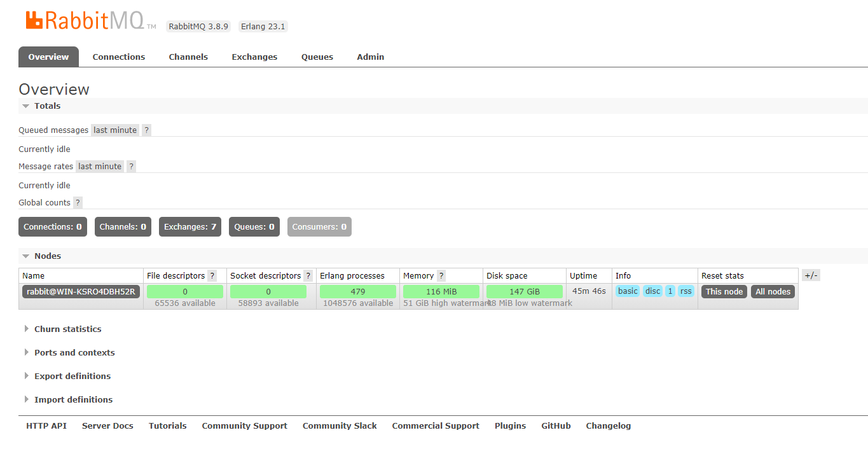Click the Erlang processes 479 bar
This screenshot has width=868, height=463.
[x=358, y=291]
